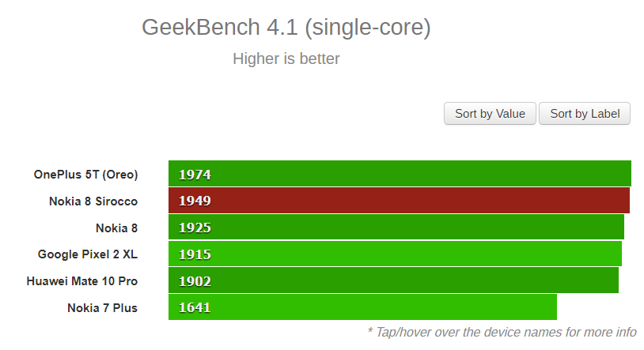Screen dimensions: 644x350
Task: Select the OnePlus 5T (Oreo) device label
Action: pyautogui.click(x=85, y=175)
